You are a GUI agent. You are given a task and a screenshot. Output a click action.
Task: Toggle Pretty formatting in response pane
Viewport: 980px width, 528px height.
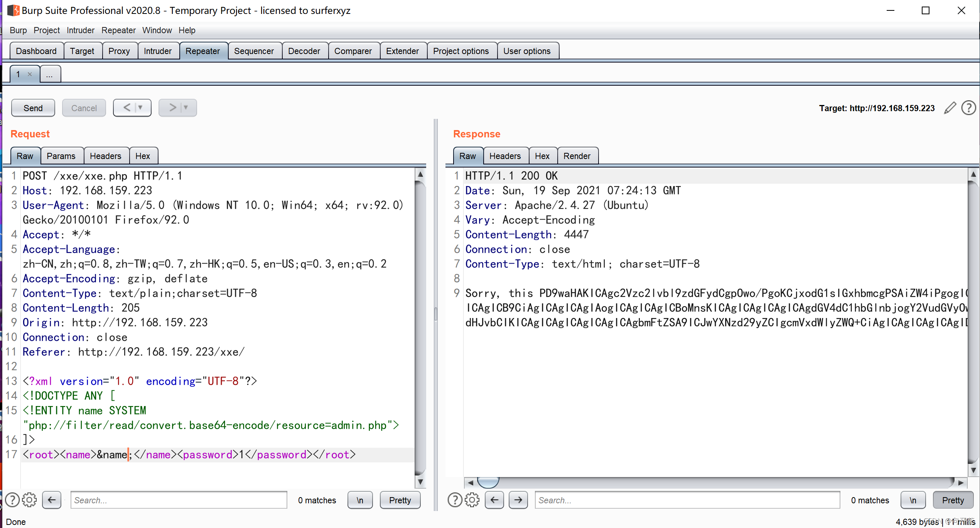(x=953, y=500)
